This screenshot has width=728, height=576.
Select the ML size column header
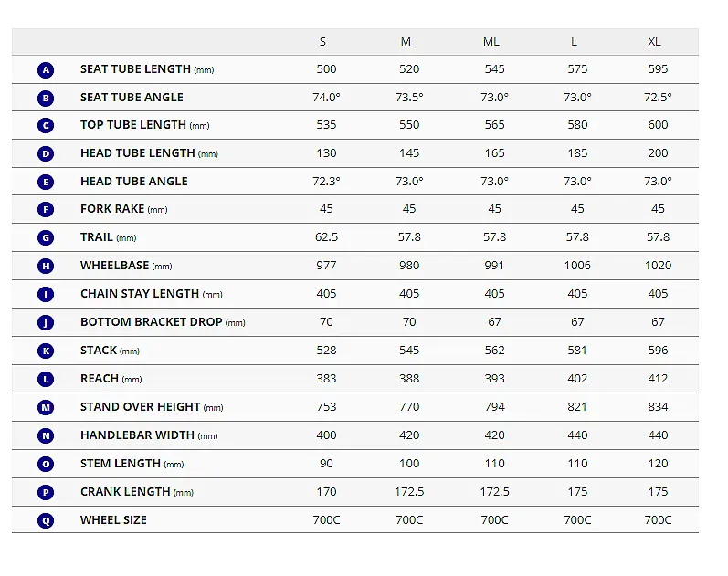491,42
